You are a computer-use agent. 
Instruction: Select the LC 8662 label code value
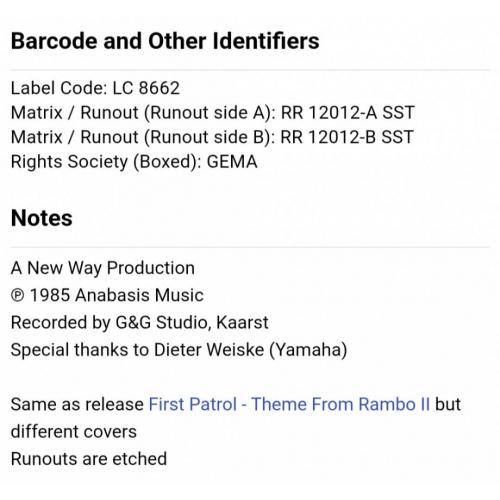pyautogui.click(x=146, y=88)
